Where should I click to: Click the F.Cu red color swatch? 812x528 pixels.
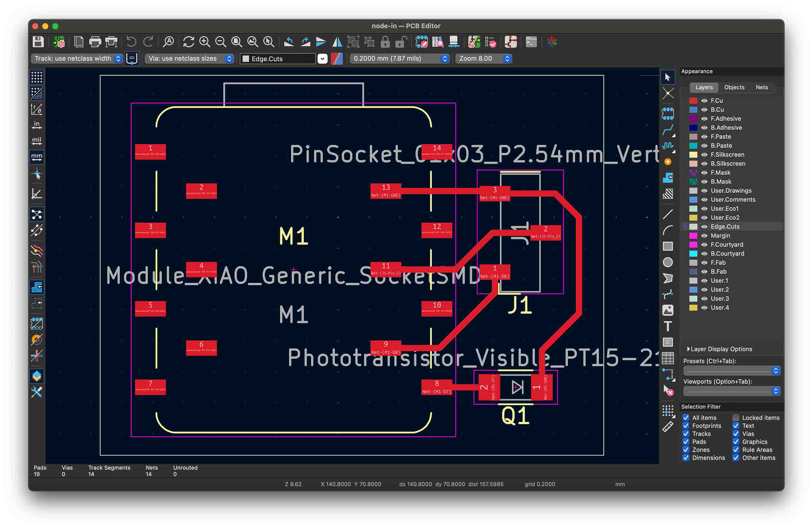coord(693,100)
